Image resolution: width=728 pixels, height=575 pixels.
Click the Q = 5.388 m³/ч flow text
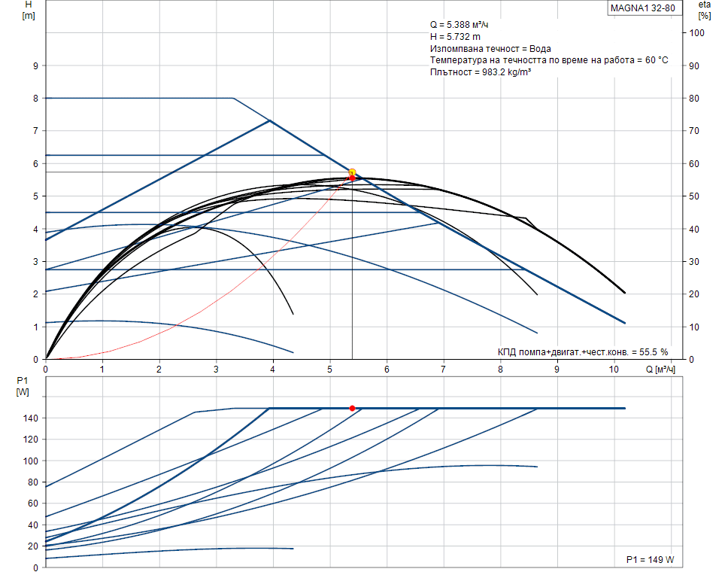462,25
